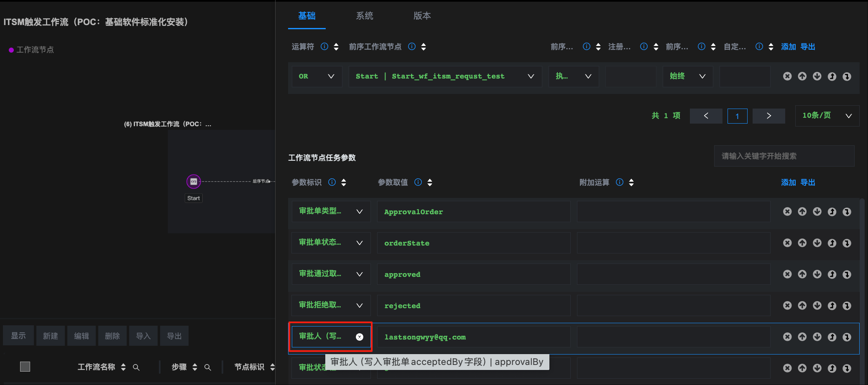Move the rejected row to top

(832, 306)
